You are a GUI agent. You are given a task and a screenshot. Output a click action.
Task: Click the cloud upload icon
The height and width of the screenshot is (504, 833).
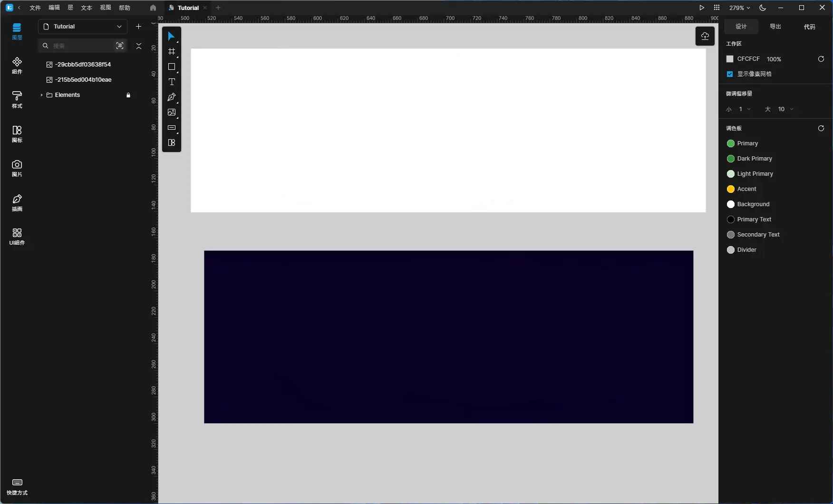coord(705,36)
